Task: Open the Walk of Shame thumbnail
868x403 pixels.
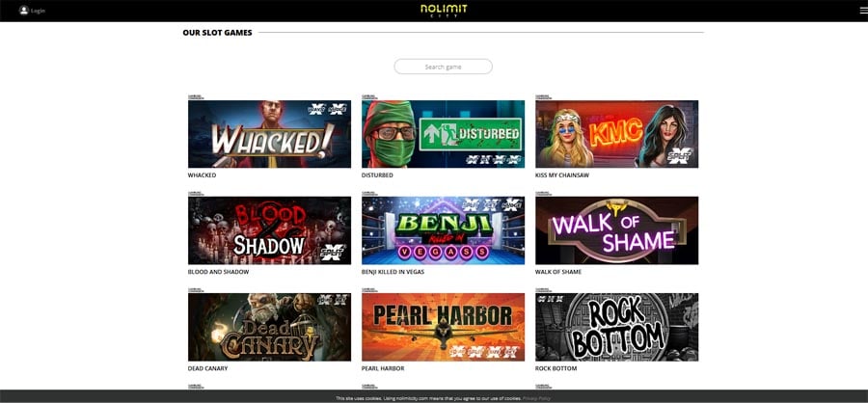Action: 616,230
